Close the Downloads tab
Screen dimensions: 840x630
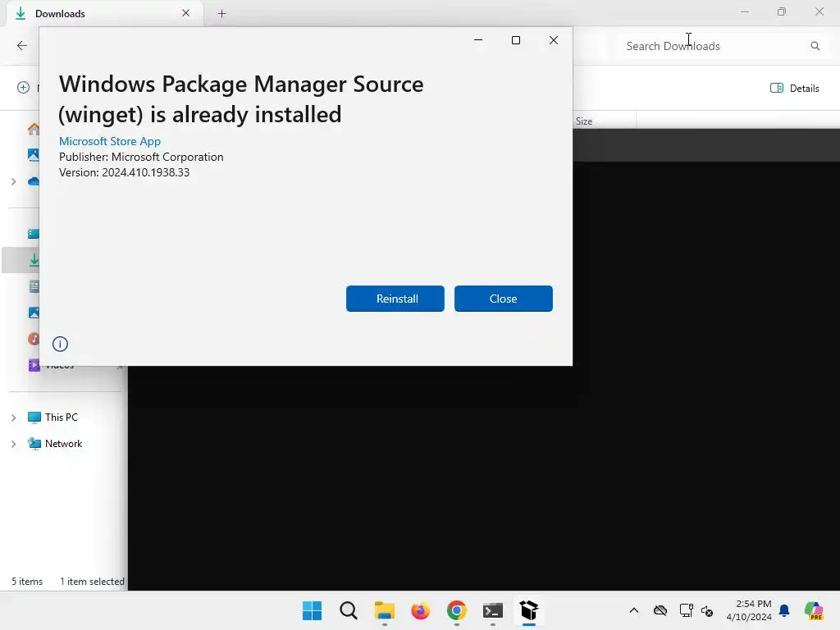[x=186, y=13]
